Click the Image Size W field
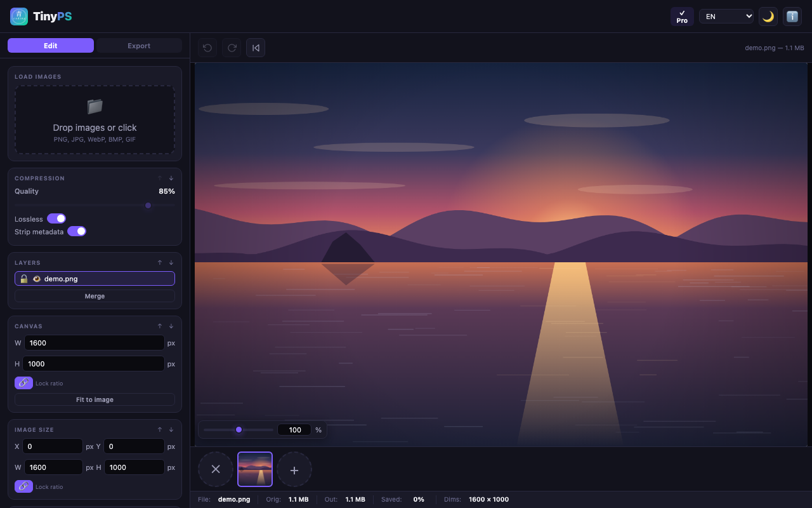Image resolution: width=812 pixels, height=508 pixels. [54, 467]
